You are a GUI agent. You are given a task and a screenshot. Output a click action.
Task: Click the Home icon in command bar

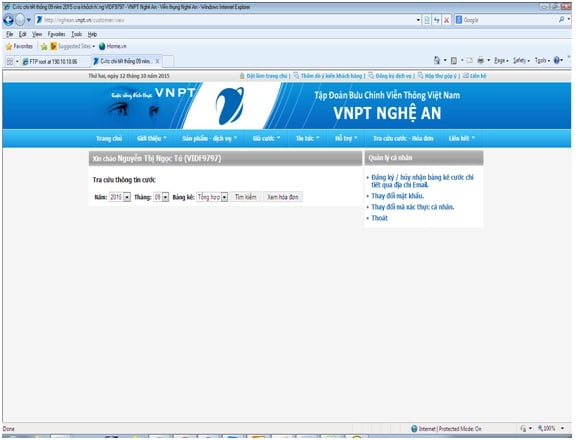437,60
